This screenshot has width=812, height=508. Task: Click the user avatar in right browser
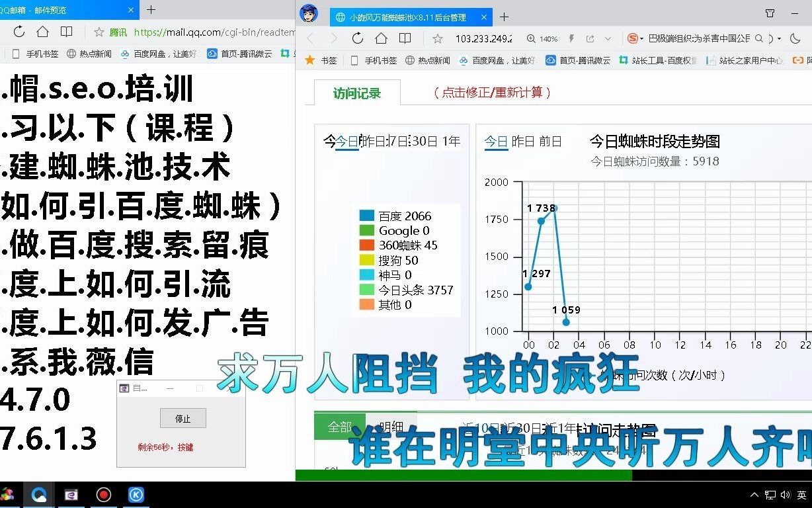309,13
